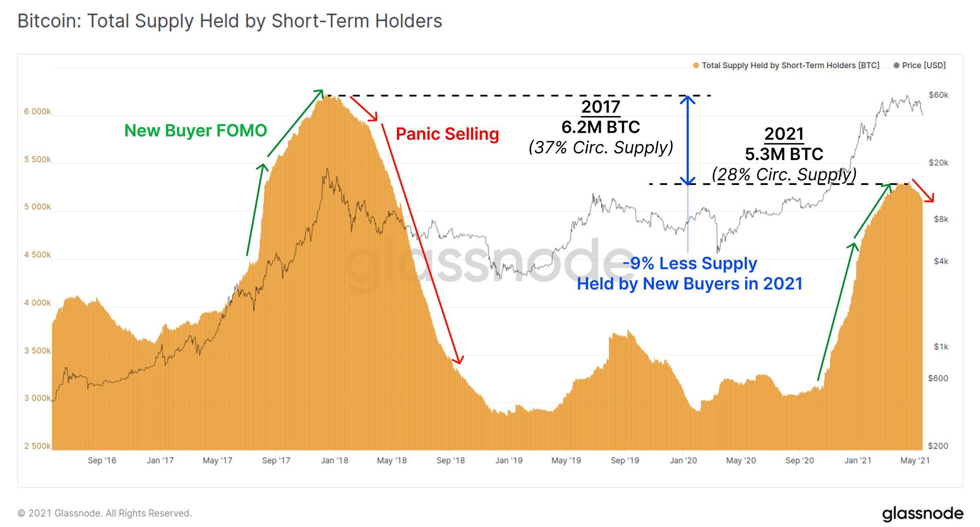The width and height of the screenshot is (980, 527).
Task: Click the glassnode logo in the bottom right
Action: pyautogui.click(x=922, y=513)
